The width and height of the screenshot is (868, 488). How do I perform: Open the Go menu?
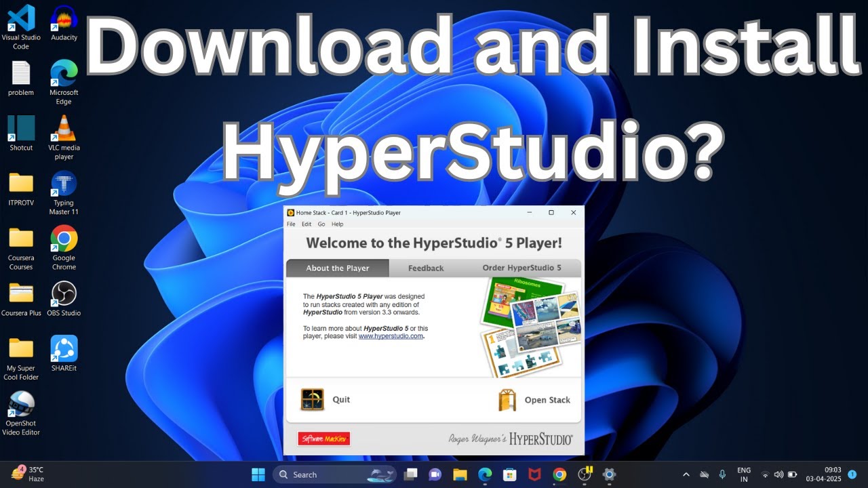click(321, 224)
